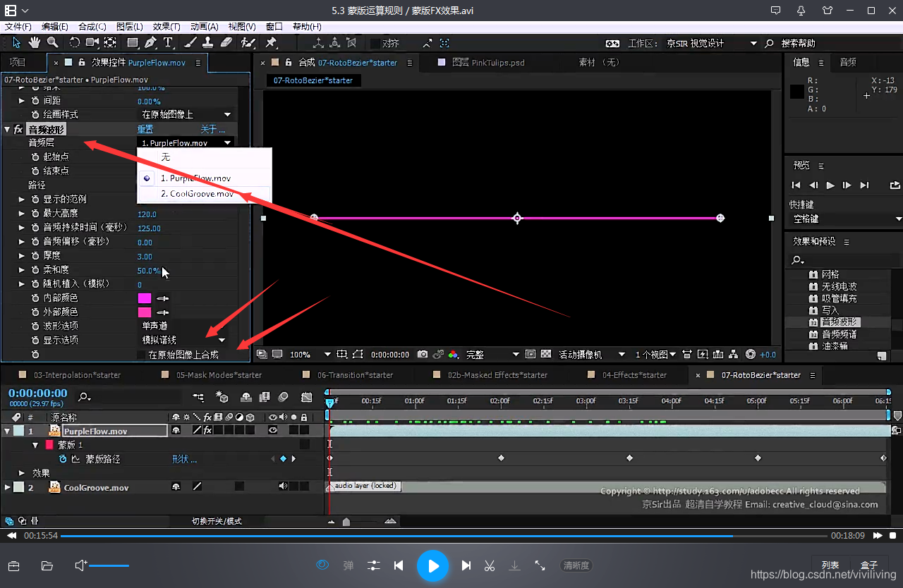Click the reset exposure icon
This screenshot has width=903, height=588.
tap(751, 354)
